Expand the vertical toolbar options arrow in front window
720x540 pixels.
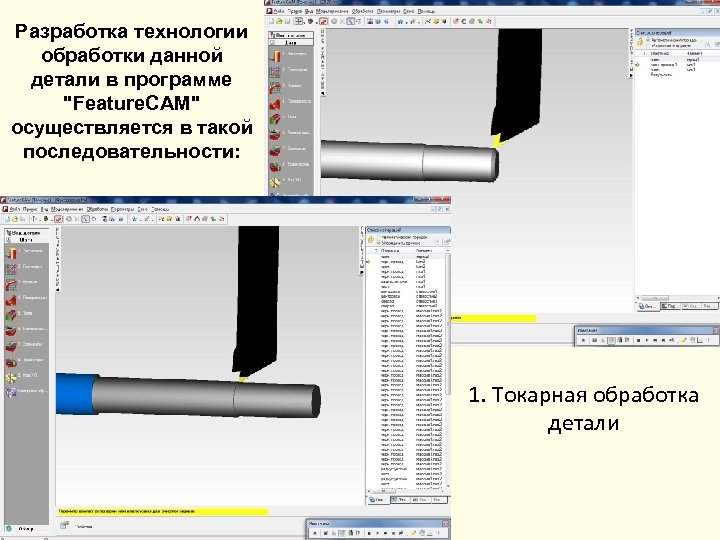(x=57, y=290)
